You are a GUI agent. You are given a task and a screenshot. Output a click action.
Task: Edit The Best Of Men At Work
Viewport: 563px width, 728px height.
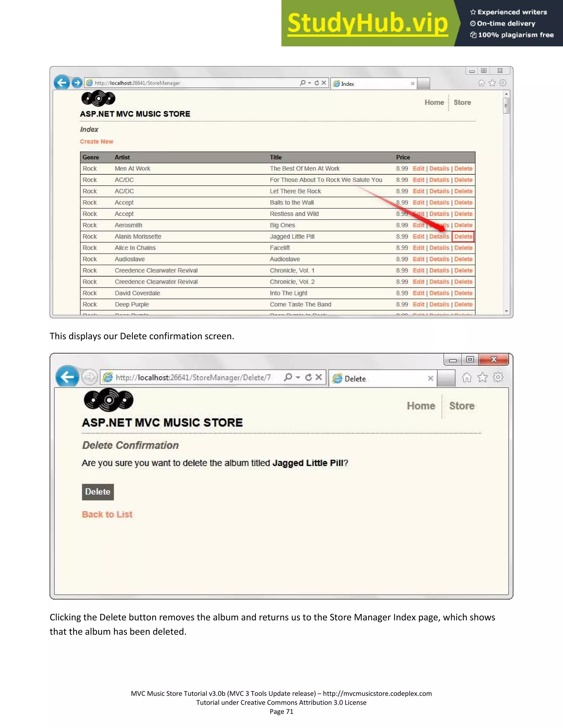coord(418,168)
